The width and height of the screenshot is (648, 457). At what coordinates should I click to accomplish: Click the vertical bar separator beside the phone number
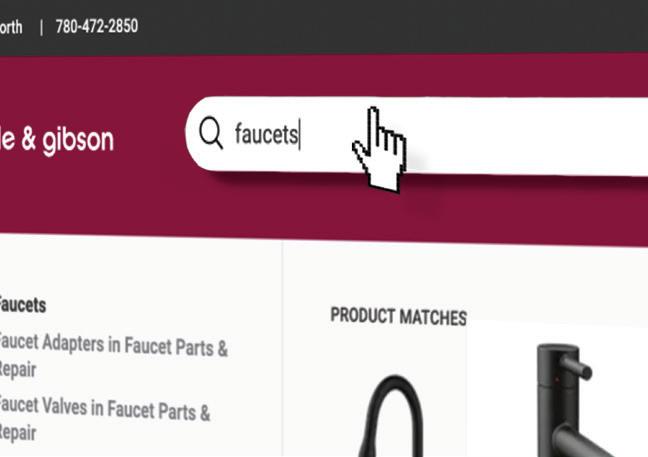[x=41, y=28]
